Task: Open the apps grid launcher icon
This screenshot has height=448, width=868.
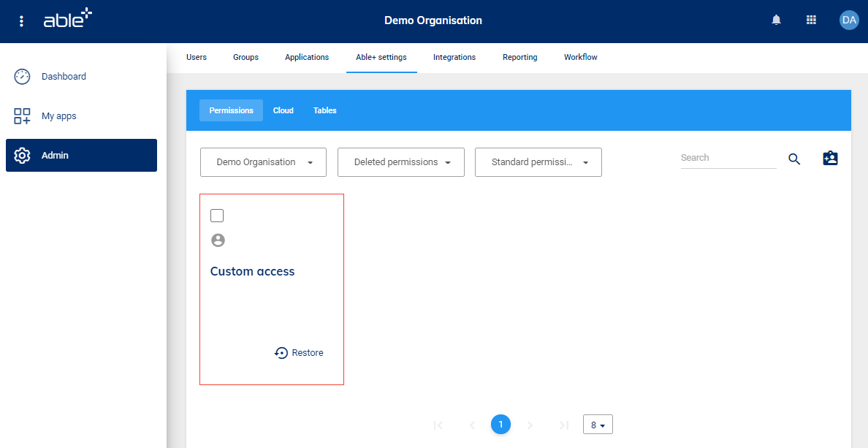Action: coord(811,20)
